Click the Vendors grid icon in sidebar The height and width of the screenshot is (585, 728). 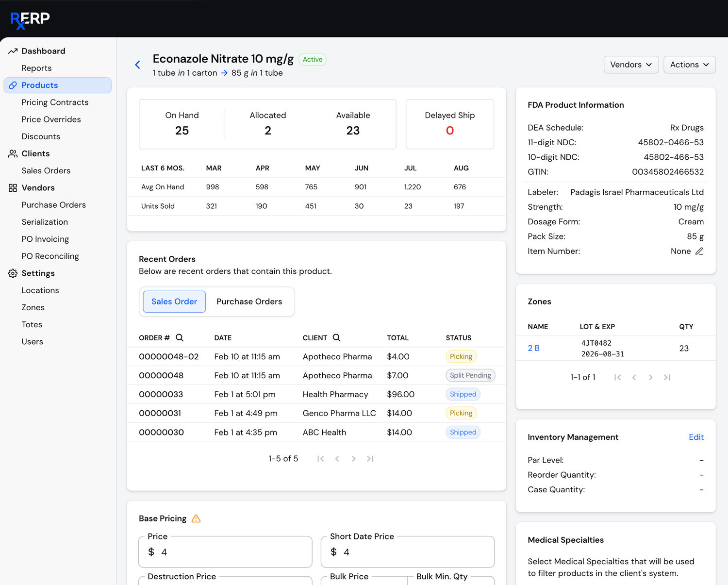(13, 187)
